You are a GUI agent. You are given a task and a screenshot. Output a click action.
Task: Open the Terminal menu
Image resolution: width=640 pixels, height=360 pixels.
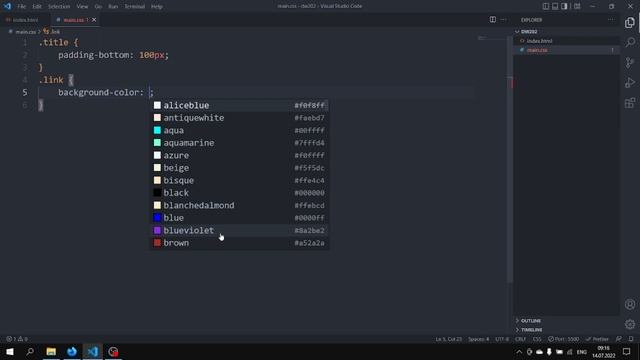[x=135, y=7]
